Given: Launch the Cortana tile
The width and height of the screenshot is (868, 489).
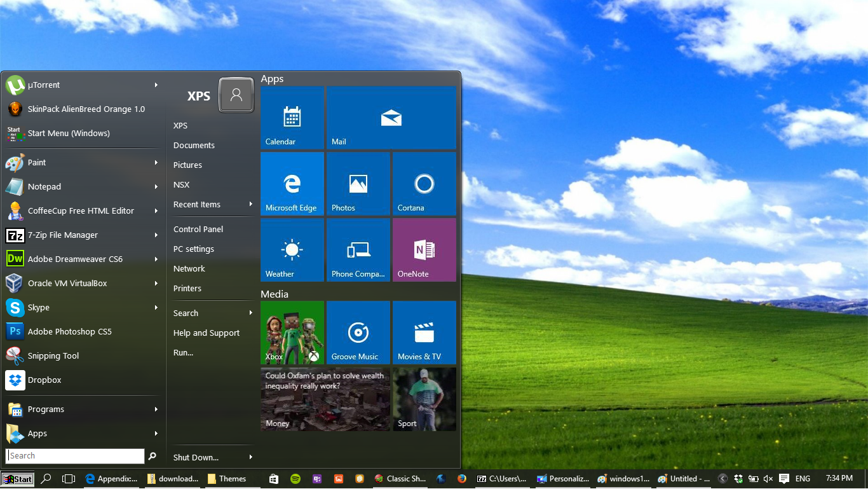Looking at the screenshot, I should (x=424, y=184).
